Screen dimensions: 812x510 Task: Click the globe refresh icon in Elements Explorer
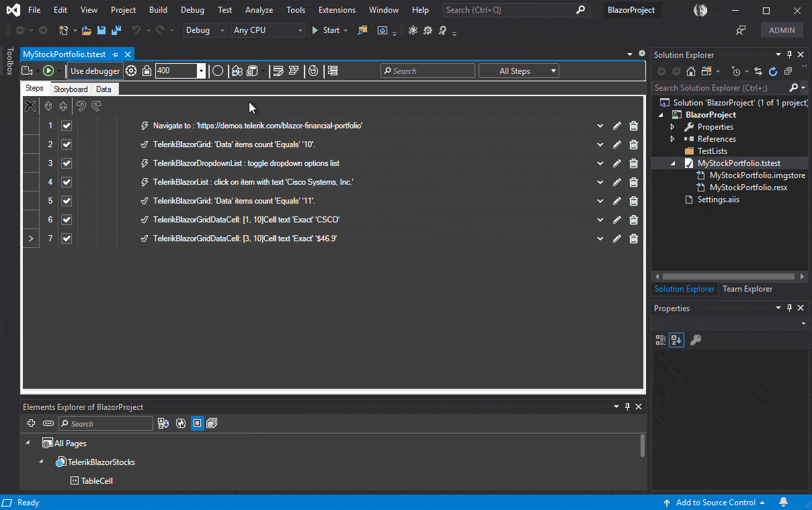click(180, 423)
